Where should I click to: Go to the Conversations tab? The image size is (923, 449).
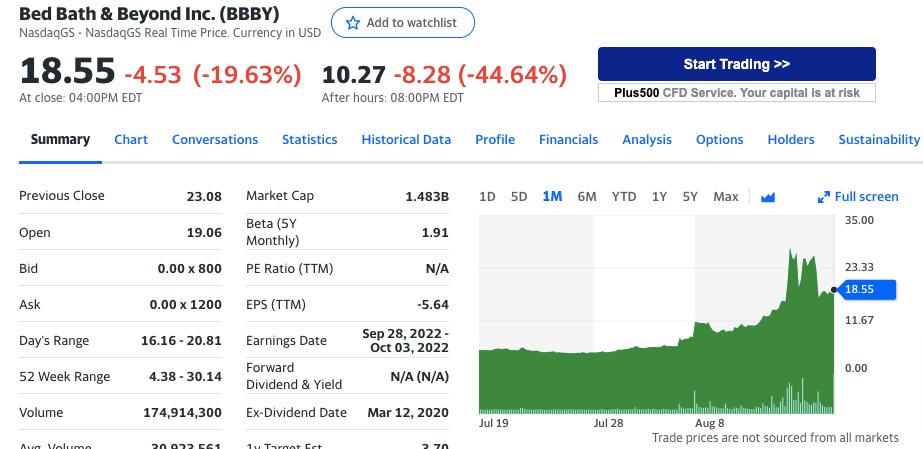click(215, 140)
